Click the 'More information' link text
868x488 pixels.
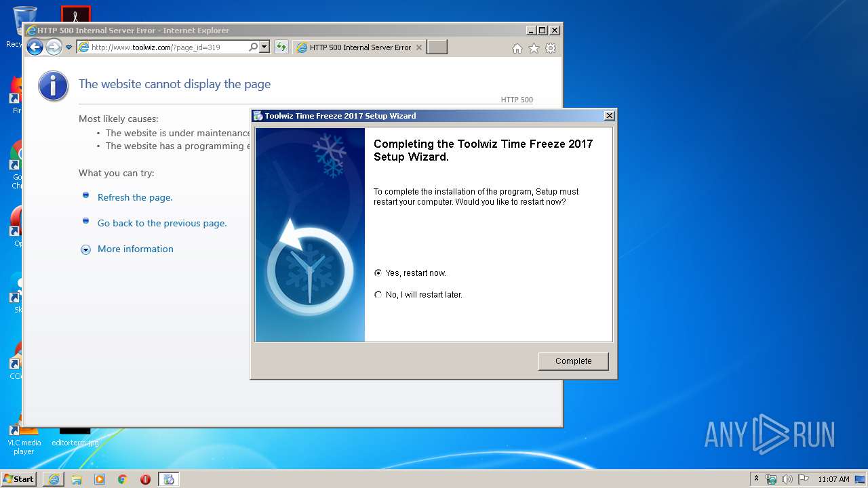(136, 249)
